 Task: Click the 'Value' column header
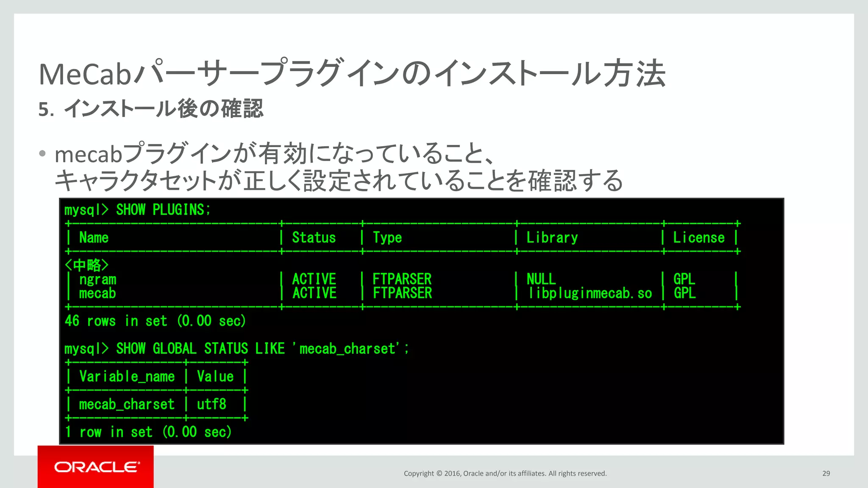215,377
